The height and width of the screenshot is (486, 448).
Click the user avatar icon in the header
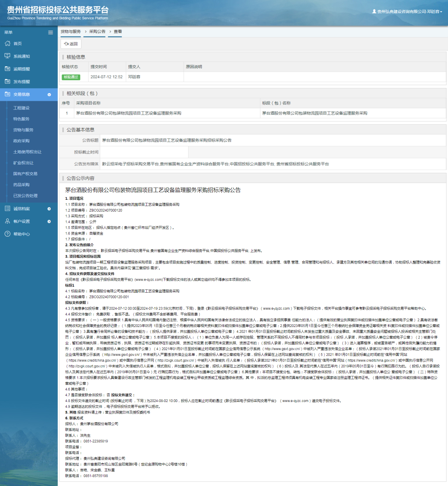click(x=374, y=12)
